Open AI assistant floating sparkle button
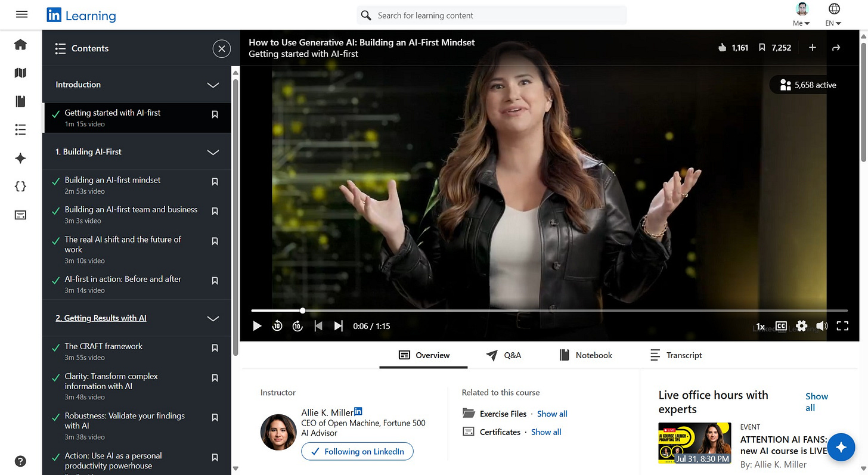 [x=841, y=448]
